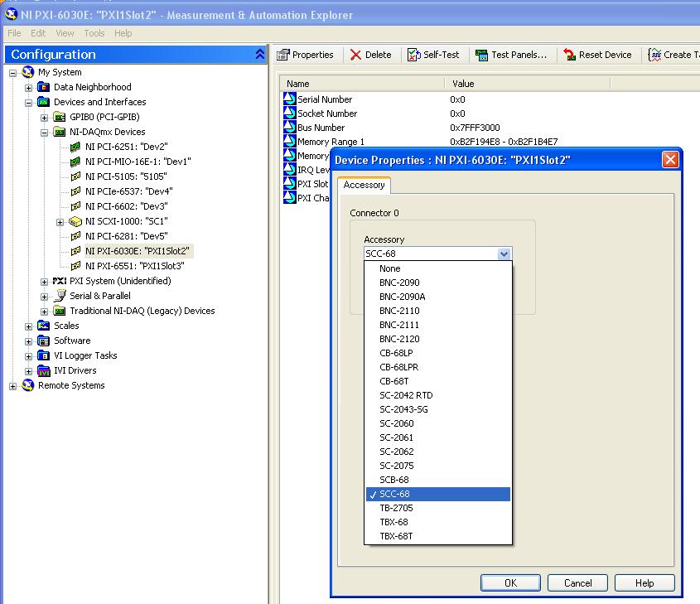This screenshot has width=700, height=604.
Task: Click Cancel in Device Properties dialog
Action: point(577,582)
